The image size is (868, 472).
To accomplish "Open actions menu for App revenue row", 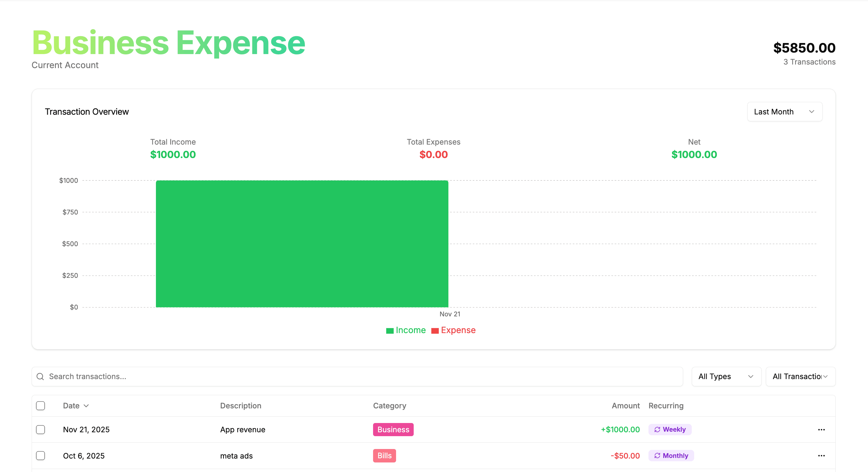I will tap(821, 430).
